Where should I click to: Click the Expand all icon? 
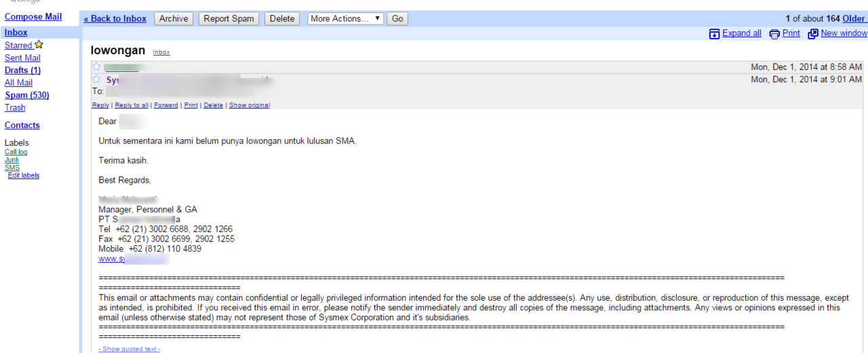coord(714,34)
